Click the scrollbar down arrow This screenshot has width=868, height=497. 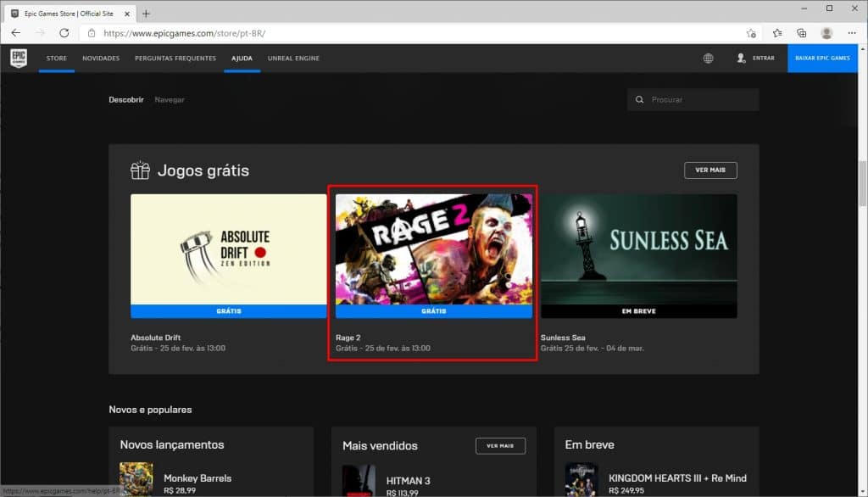(x=862, y=491)
